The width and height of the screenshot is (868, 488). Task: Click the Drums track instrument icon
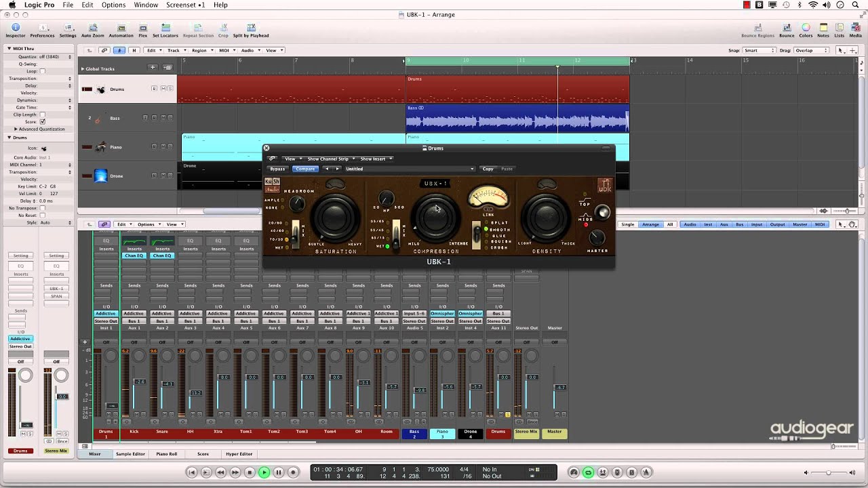(101, 89)
